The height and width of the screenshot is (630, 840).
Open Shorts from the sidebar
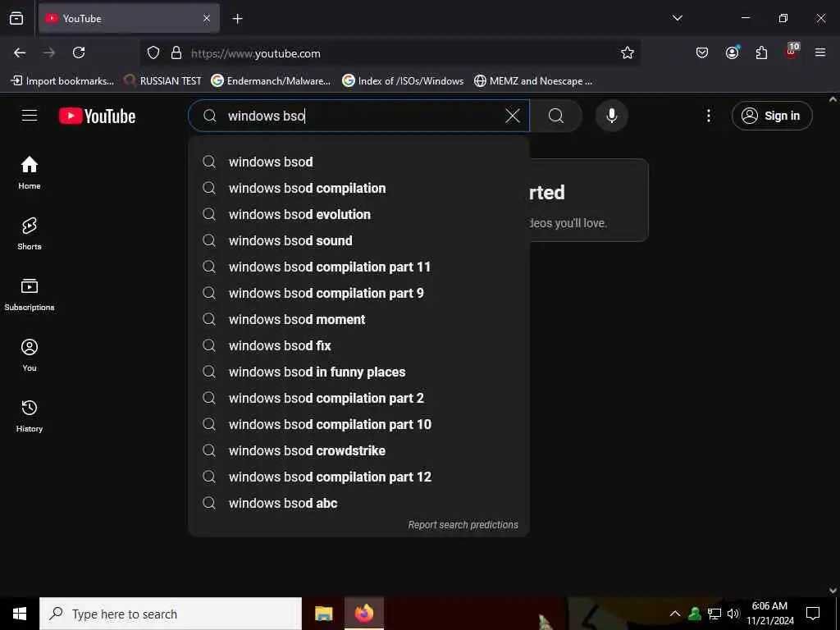coord(30,234)
